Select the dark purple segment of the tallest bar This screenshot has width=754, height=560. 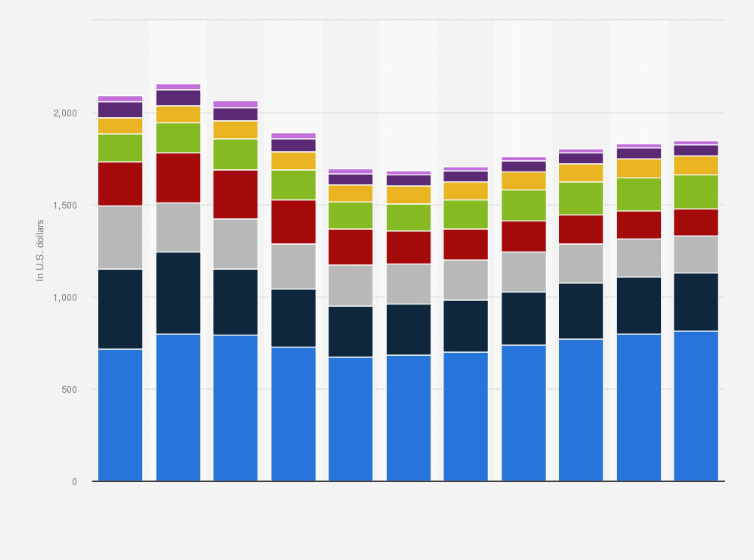pyautogui.click(x=178, y=98)
